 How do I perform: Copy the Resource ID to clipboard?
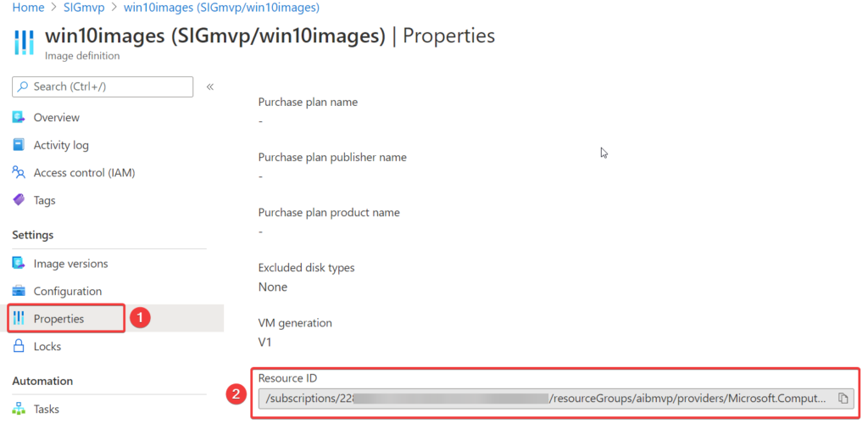coord(843,398)
